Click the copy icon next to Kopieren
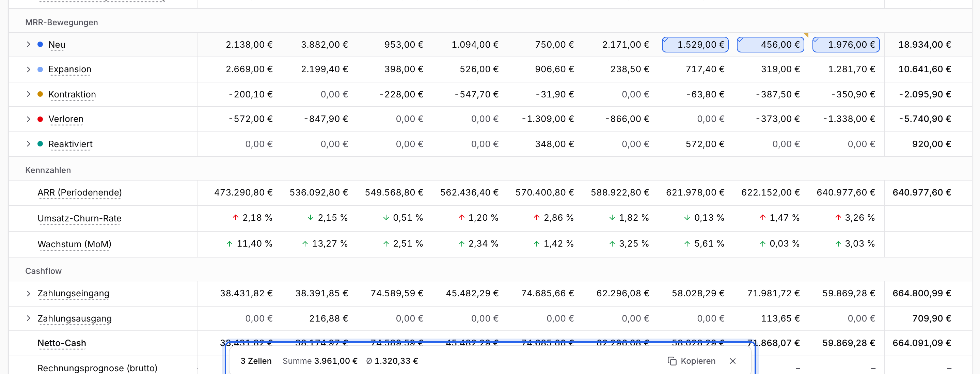 [672, 361]
